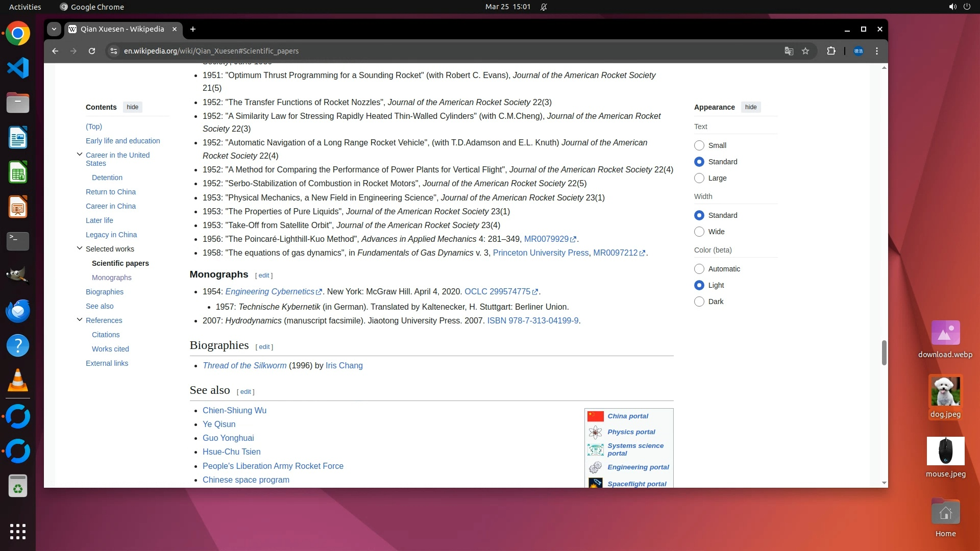Click the translate page icon

pyautogui.click(x=789, y=51)
